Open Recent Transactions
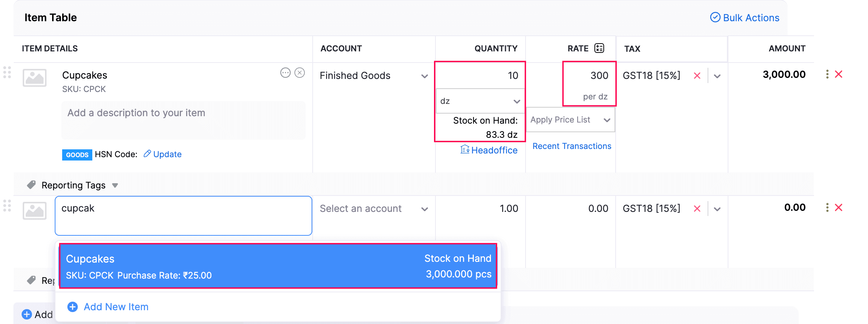Viewport: 868px width, 324px height. tap(571, 146)
